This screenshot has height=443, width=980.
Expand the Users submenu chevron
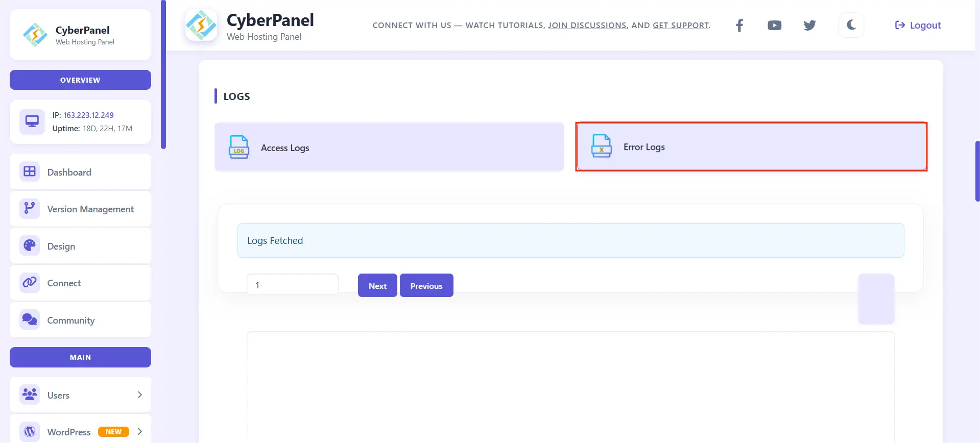pos(140,395)
